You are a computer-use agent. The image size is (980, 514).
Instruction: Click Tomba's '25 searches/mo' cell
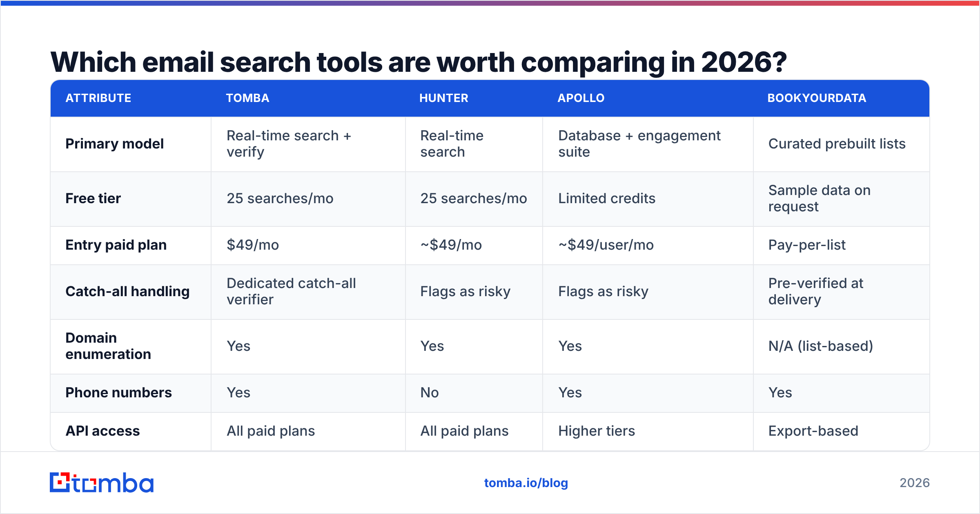308,199
